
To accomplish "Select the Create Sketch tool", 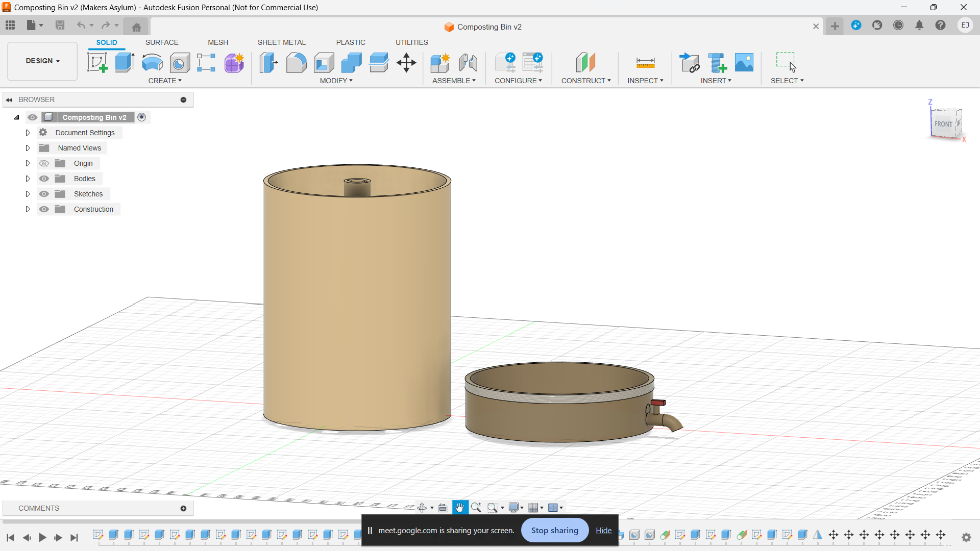I will point(97,63).
